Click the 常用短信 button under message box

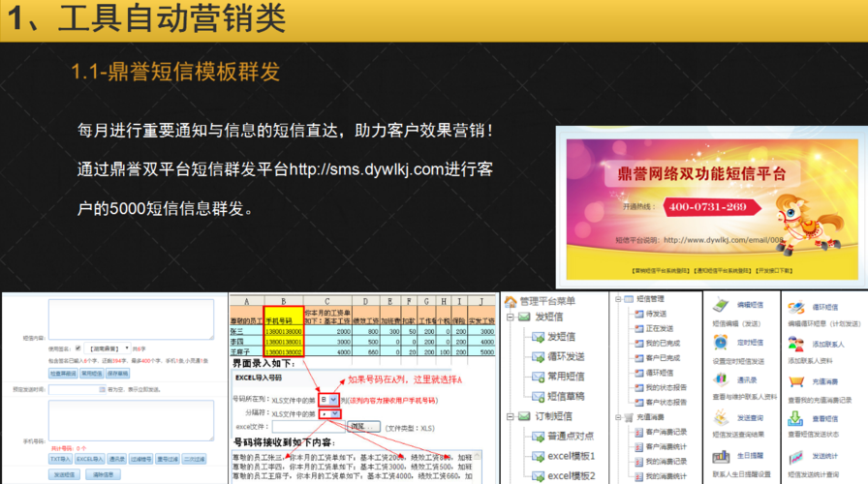tap(91, 374)
